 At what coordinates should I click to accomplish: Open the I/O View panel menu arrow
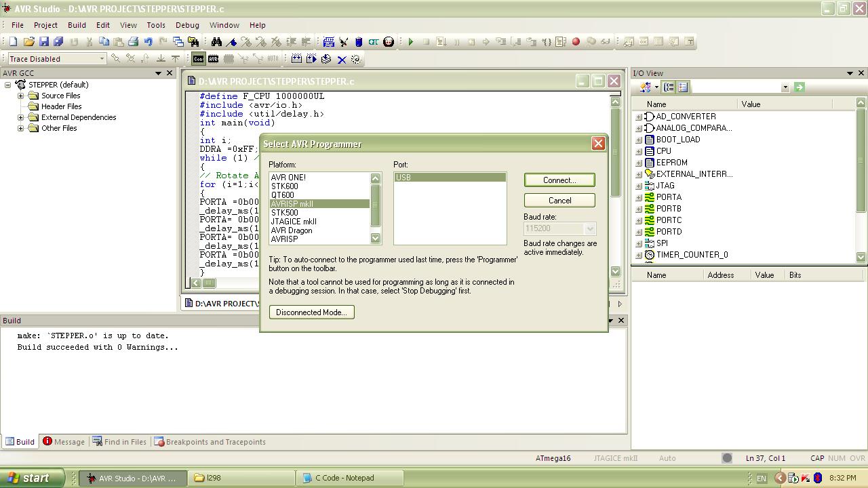[x=850, y=73]
